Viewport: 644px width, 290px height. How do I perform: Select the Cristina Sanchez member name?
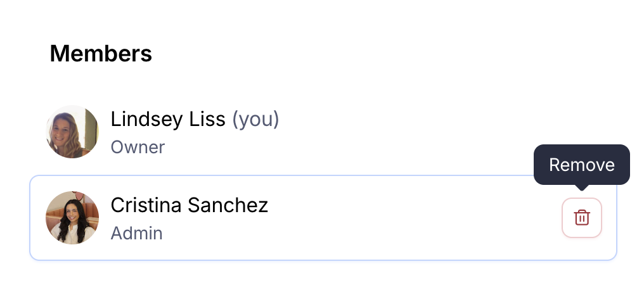[x=189, y=205]
